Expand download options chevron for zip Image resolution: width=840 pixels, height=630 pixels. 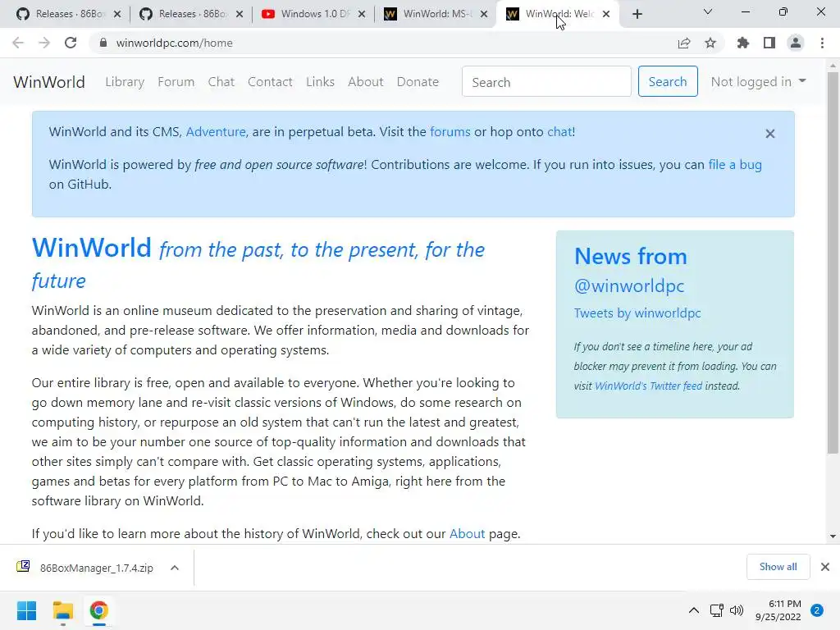(175, 568)
